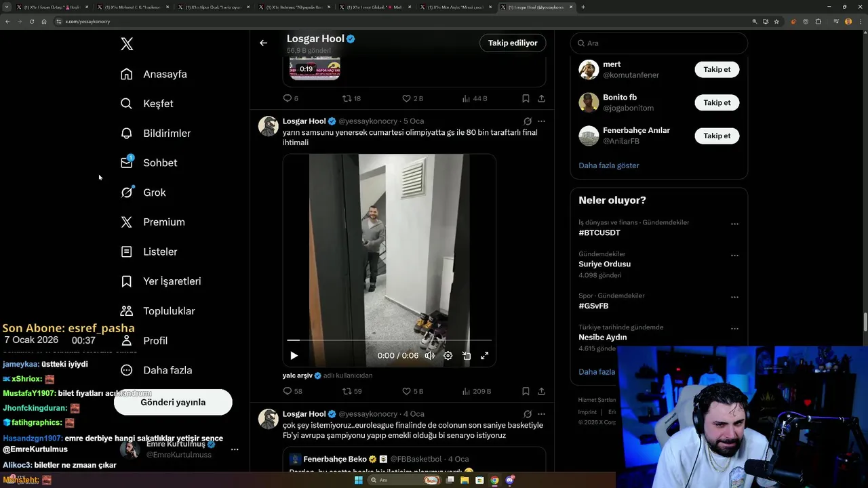Follow Bonito fb with Takip et
868x488 pixels.
pyautogui.click(x=717, y=103)
